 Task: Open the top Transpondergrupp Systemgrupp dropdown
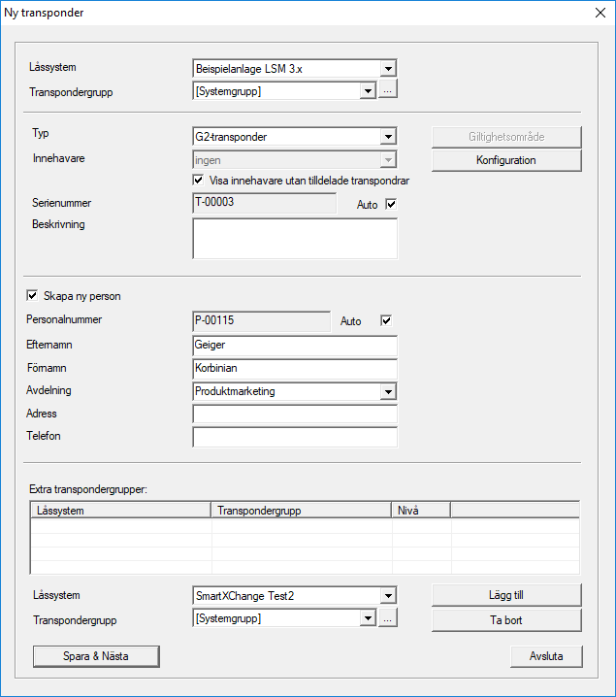368,91
